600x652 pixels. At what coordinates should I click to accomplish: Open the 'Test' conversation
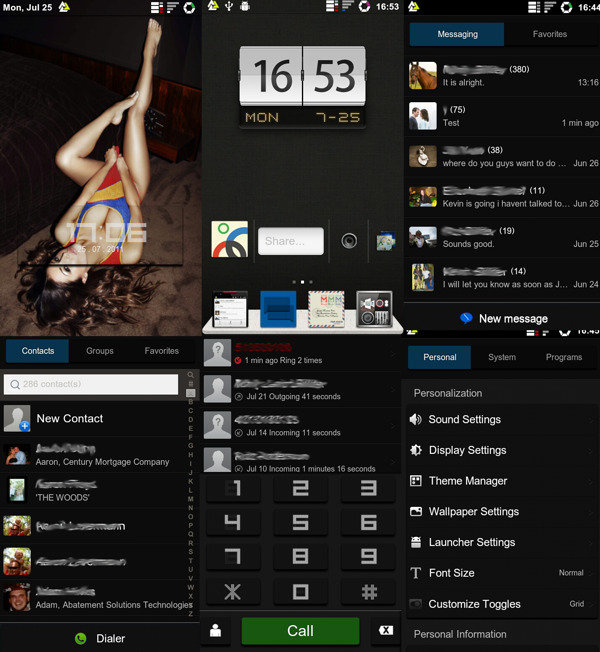coord(502,116)
